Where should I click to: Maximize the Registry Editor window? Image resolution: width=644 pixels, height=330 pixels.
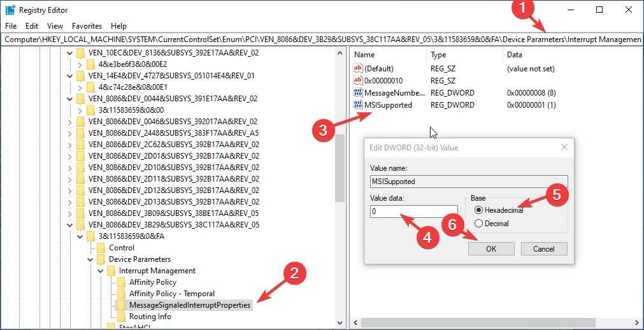pos(599,10)
